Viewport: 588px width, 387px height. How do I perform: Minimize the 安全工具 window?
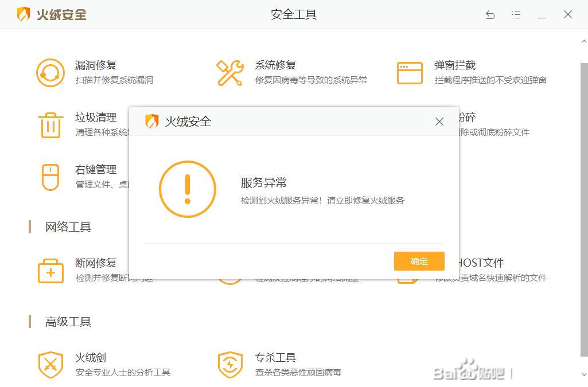click(x=542, y=17)
